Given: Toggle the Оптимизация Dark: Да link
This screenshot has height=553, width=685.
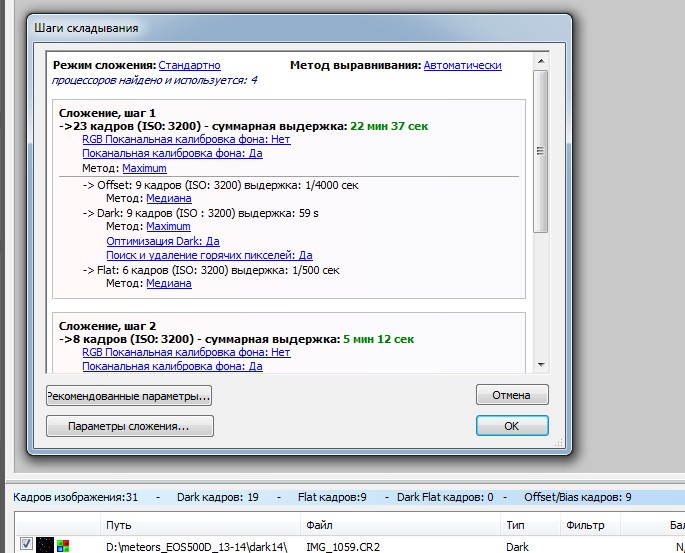Looking at the screenshot, I should (x=162, y=241).
